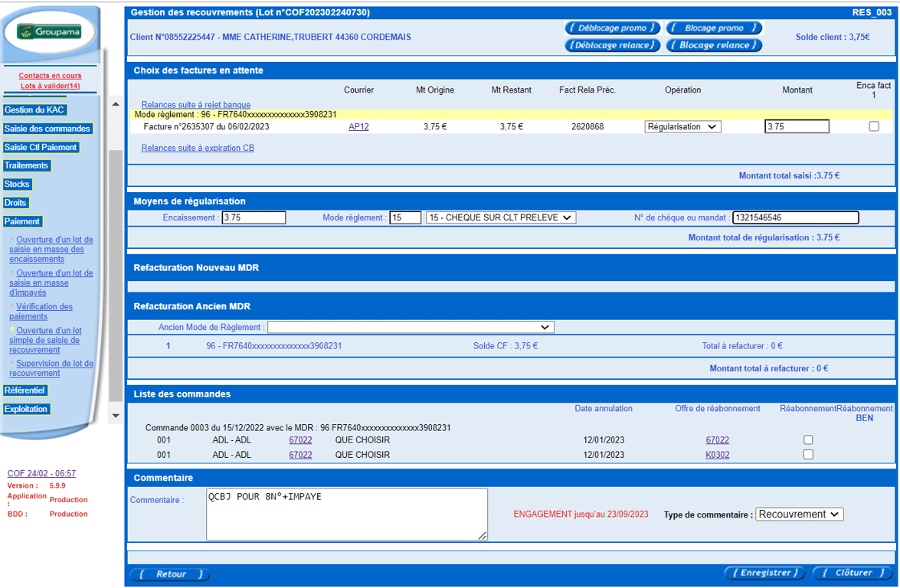Click the Déblocage promo button
The height and width of the screenshot is (588, 900).
click(612, 28)
